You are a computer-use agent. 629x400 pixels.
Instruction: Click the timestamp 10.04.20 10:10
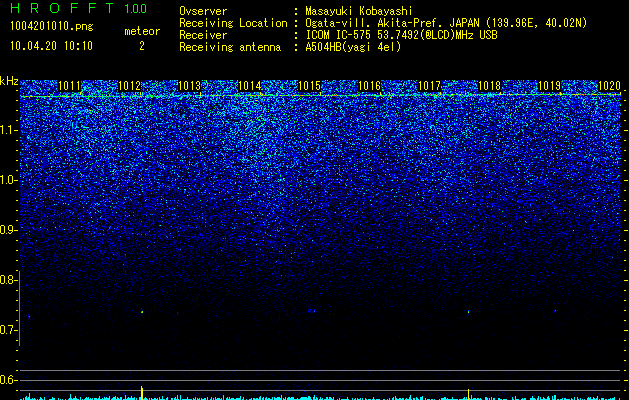(51, 46)
